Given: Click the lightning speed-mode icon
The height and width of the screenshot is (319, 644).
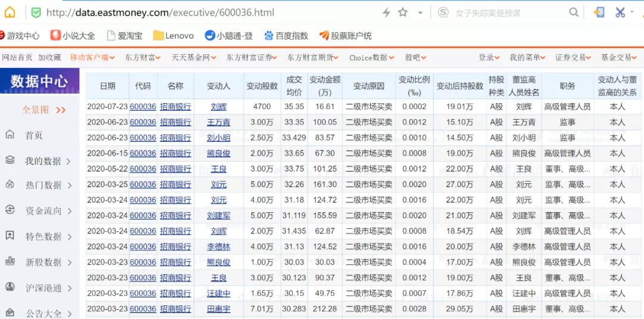Looking at the screenshot, I should click(x=386, y=13).
